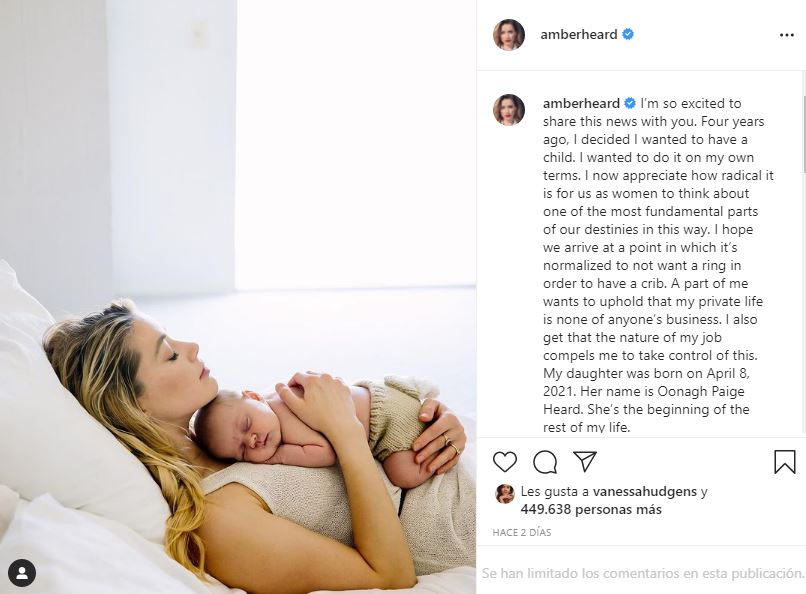
Task: Save the post with the bookmark icon
Action: [784, 461]
